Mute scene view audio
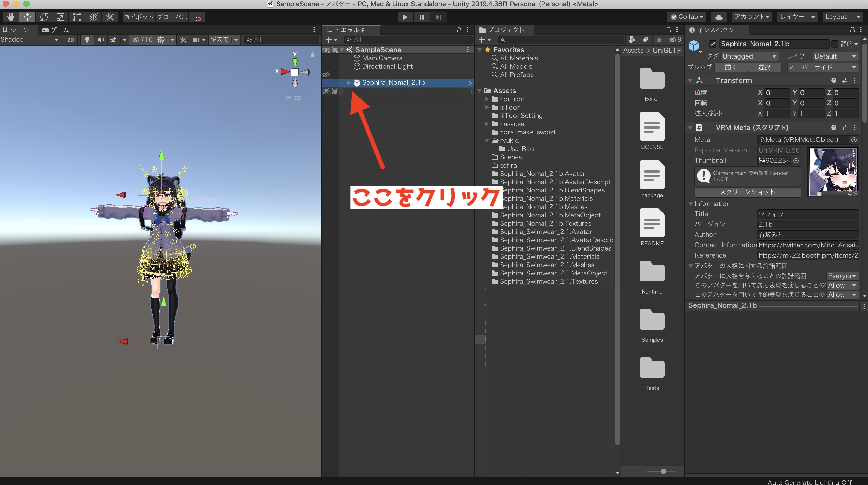Viewport: 868px width, 485px height. 100,39
